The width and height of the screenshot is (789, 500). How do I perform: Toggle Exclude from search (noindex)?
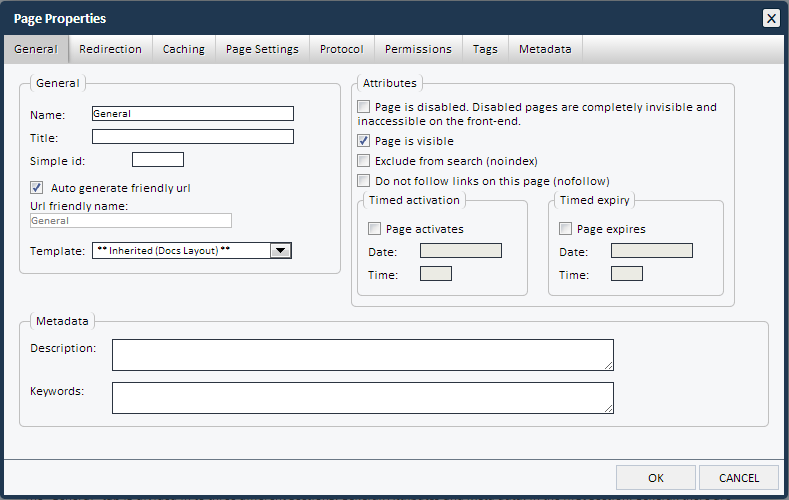364,160
